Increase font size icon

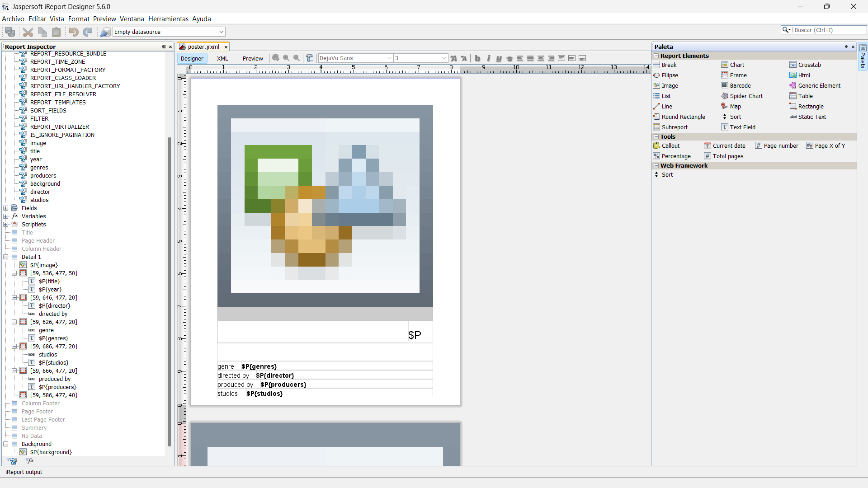pos(453,58)
